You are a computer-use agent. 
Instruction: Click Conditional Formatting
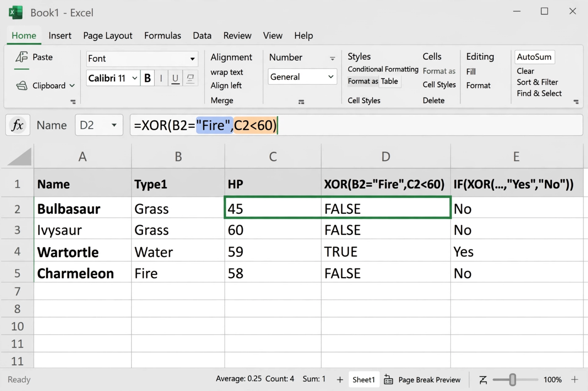(383, 69)
